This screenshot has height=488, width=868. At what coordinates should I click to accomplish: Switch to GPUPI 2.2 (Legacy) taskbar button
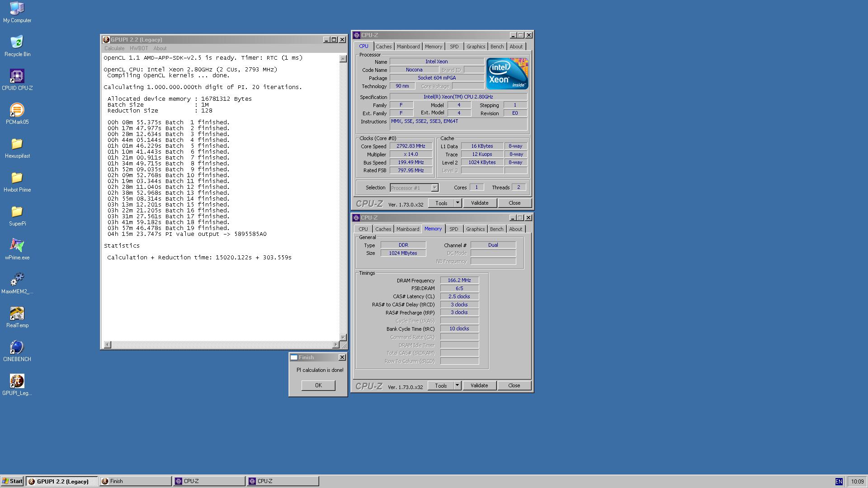(x=62, y=481)
